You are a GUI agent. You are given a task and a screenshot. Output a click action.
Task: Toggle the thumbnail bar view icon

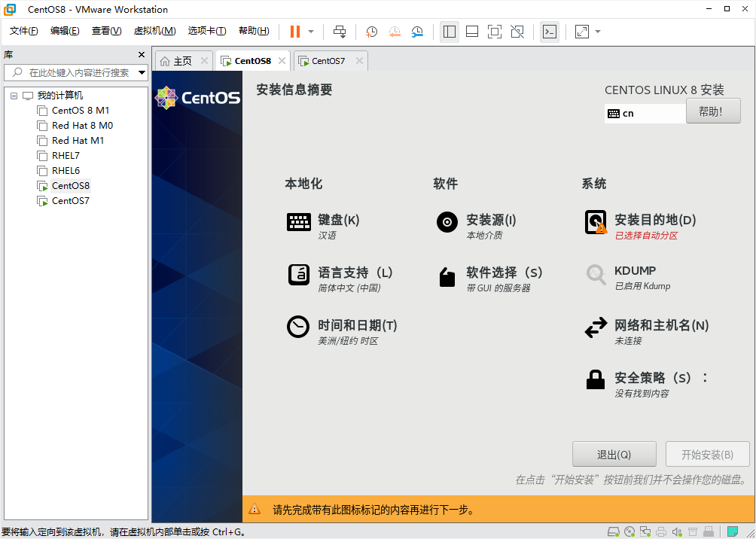click(472, 32)
